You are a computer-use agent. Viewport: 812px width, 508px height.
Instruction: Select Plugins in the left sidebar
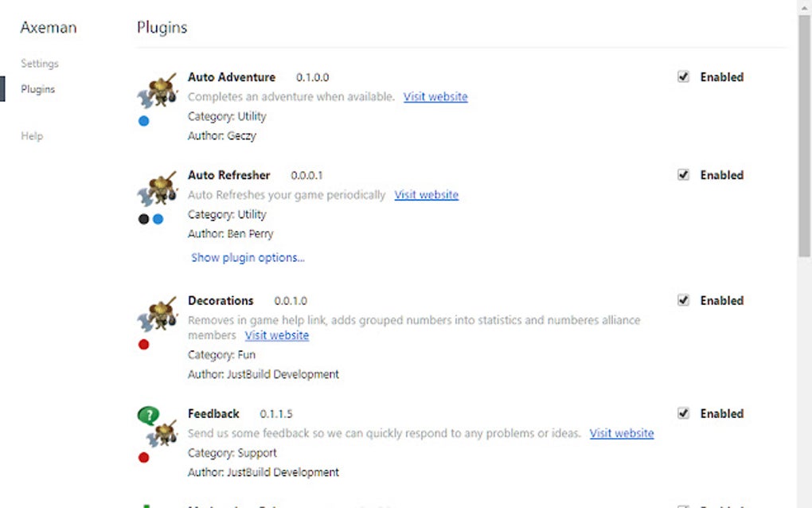[x=38, y=89]
